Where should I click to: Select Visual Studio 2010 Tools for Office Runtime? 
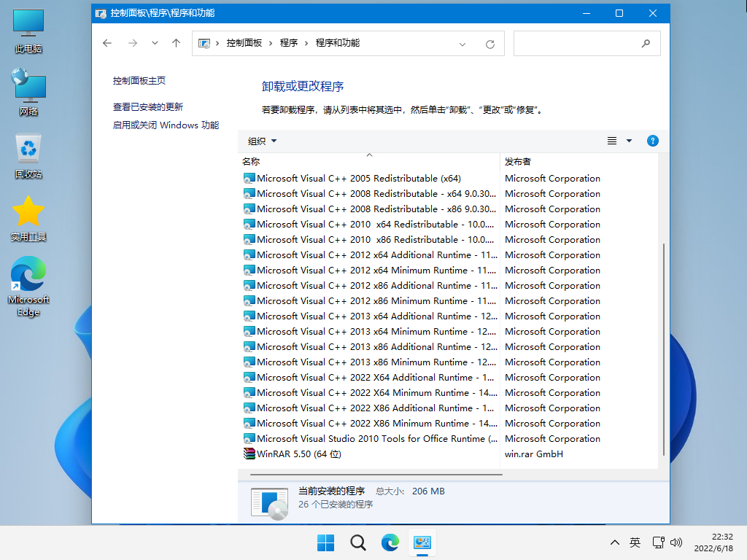pos(370,438)
